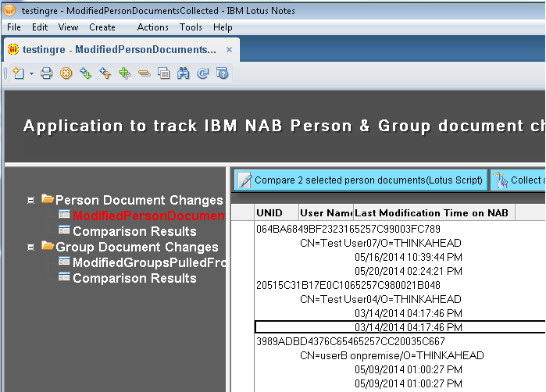
Task: Open the dropdown arrow beside New icon
Action: (31, 73)
